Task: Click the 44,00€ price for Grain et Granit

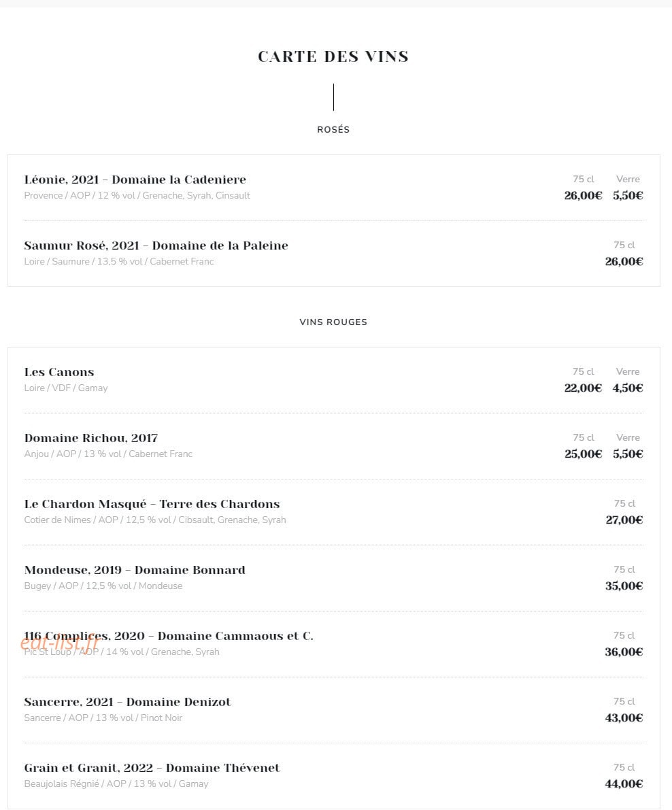Action: coord(624,784)
